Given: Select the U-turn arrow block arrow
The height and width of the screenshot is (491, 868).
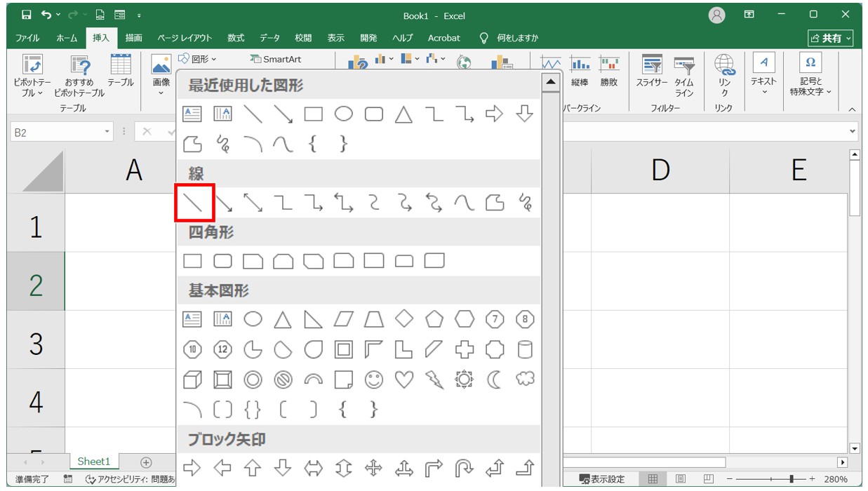Looking at the screenshot, I should (465, 467).
